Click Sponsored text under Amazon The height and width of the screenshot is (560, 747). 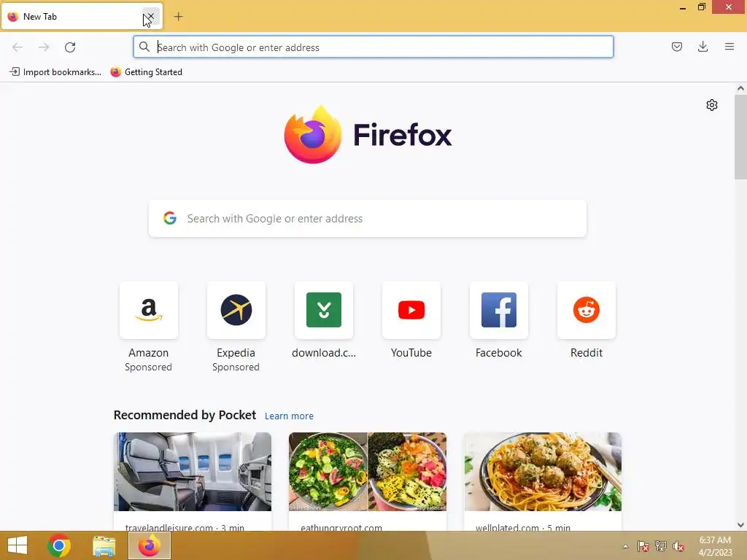(149, 367)
